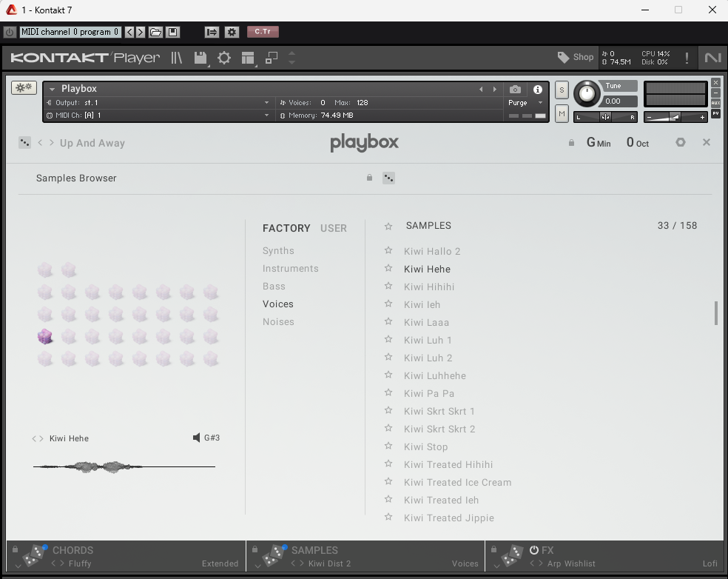The height and width of the screenshot is (579, 728).
Task: Show the instrument info icon
Action: pos(538,90)
